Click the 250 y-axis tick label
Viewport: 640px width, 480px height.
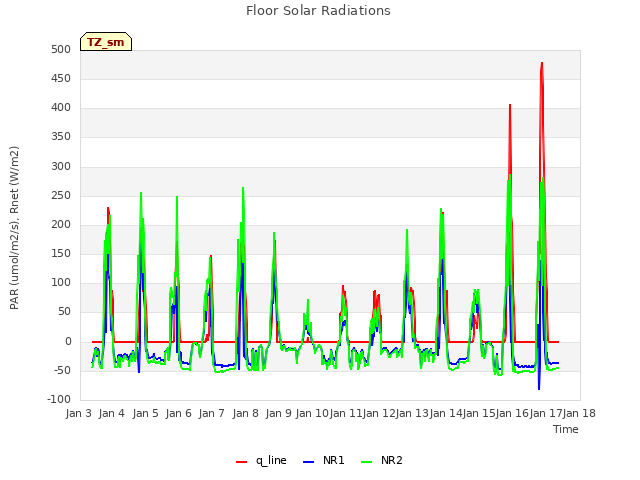pyautogui.click(x=61, y=196)
